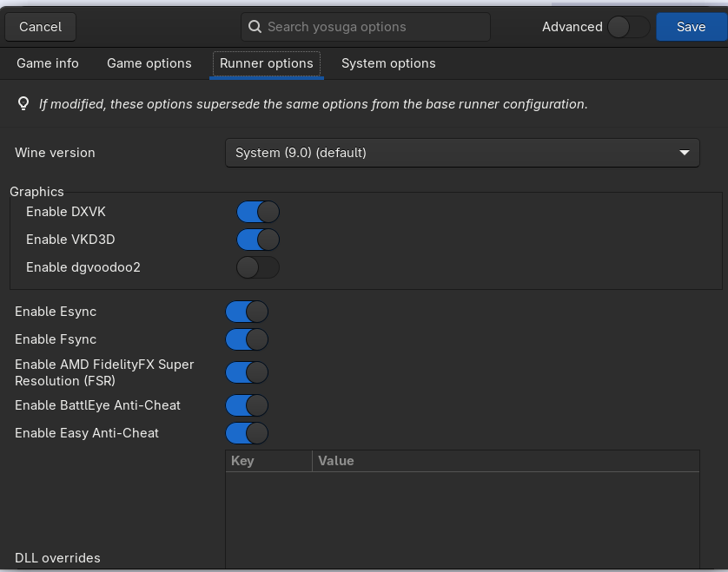Click the lightbulb hint icon
Image resolution: width=728 pixels, height=572 pixels.
(x=24, y=104)
